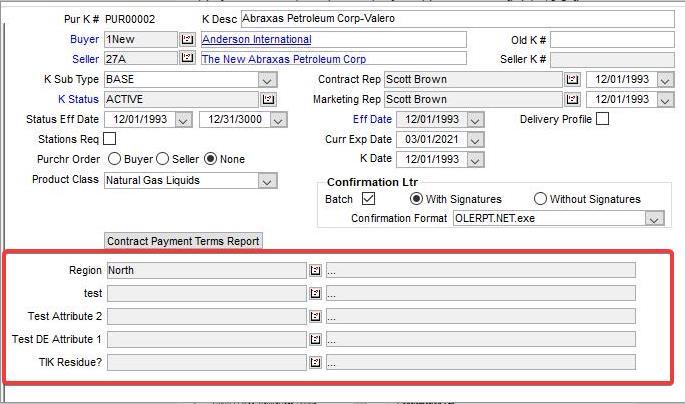Open the Seller lookup icon

pos(187,60)
